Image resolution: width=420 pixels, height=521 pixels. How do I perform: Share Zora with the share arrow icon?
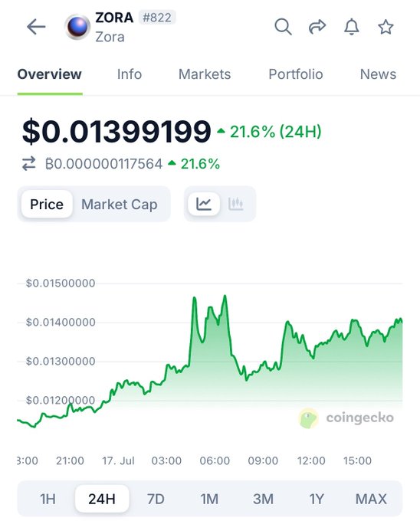click(x=317, y=27)
